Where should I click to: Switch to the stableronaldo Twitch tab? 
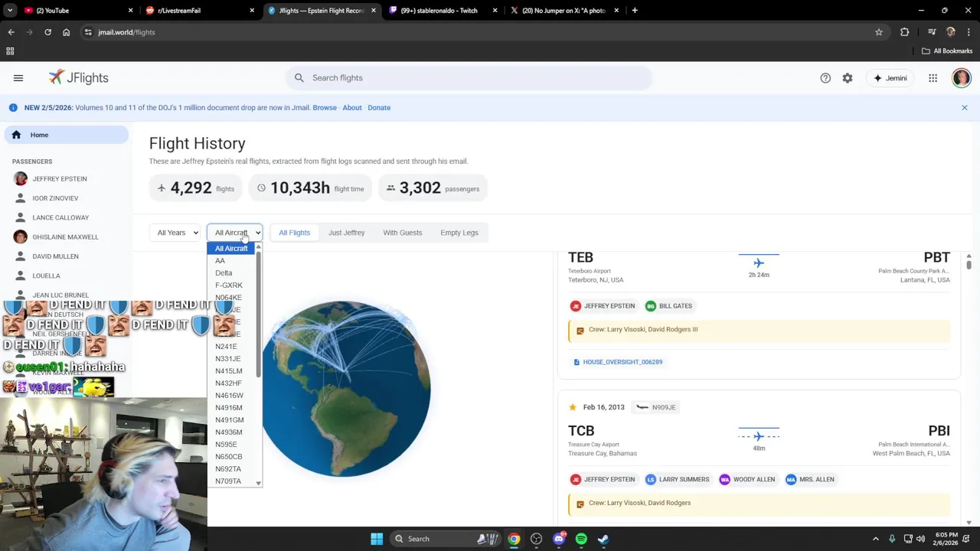coord(441,11)
